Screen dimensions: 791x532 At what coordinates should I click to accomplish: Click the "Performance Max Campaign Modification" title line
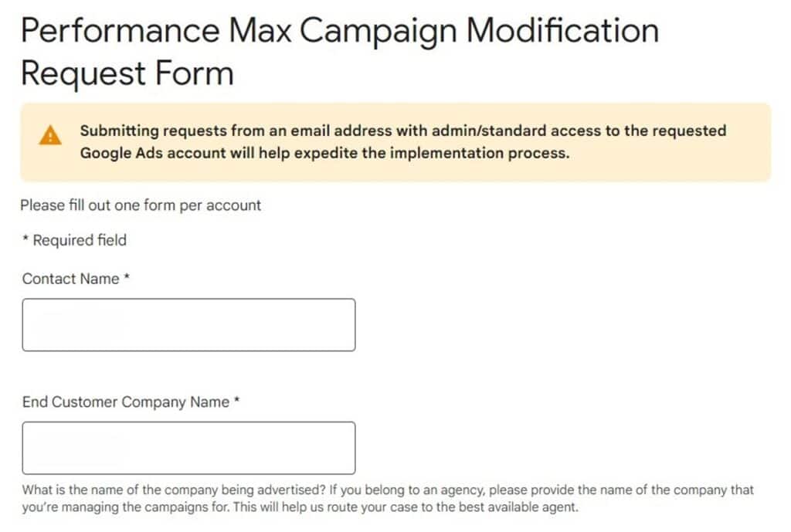pyautogui.click(x=340, y=30)
